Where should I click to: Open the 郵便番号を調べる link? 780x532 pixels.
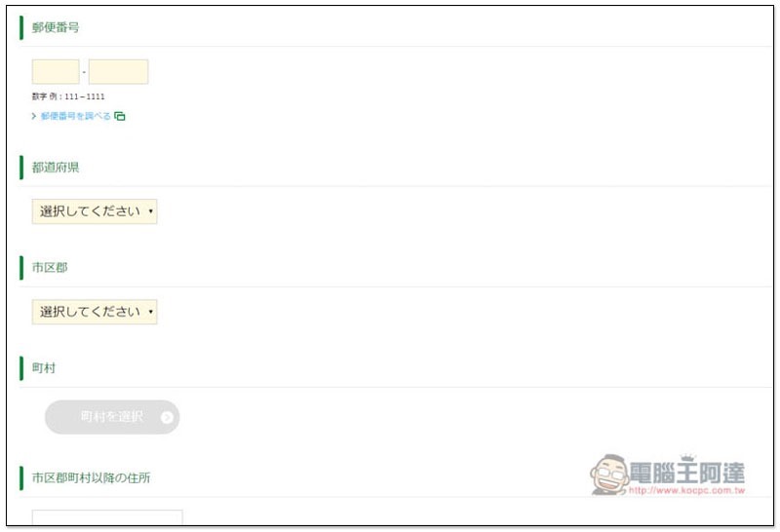(x=76, y=116)
